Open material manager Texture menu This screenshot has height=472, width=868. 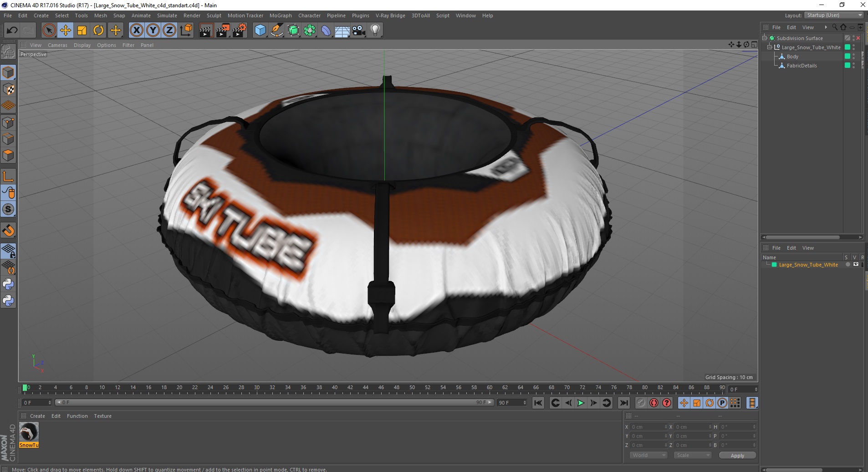point(102,416)
